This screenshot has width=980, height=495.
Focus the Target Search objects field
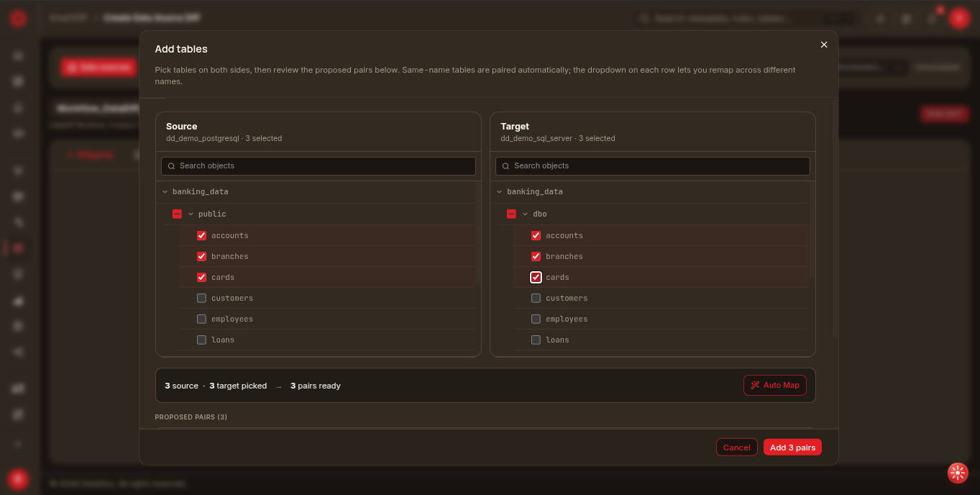(x=653, y=166)
